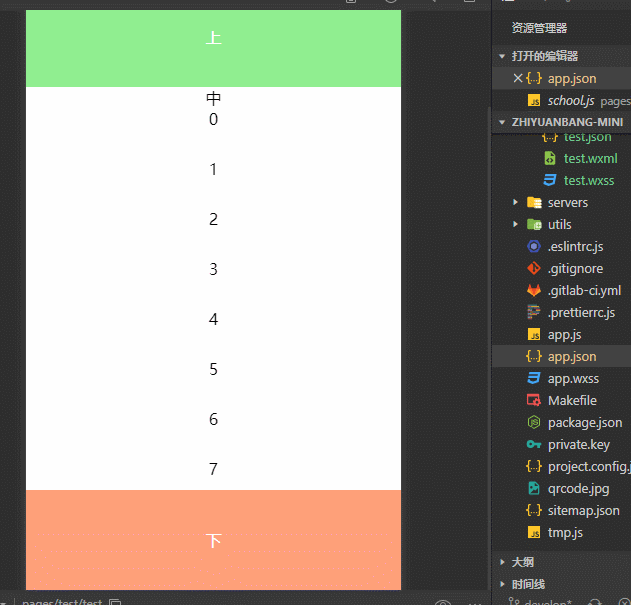Open the qrcode.jpg image file
Screen dimensions: 631x605
[x=578, y=489]
